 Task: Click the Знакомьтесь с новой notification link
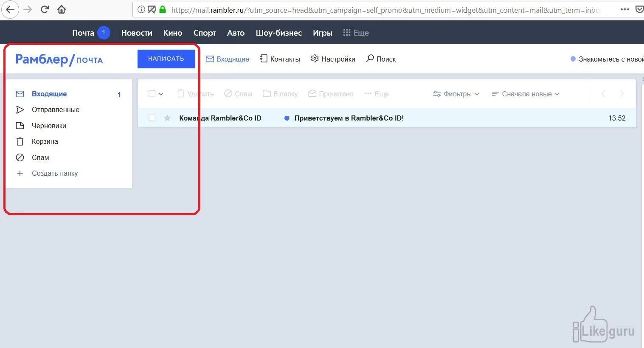click(607, 59)
